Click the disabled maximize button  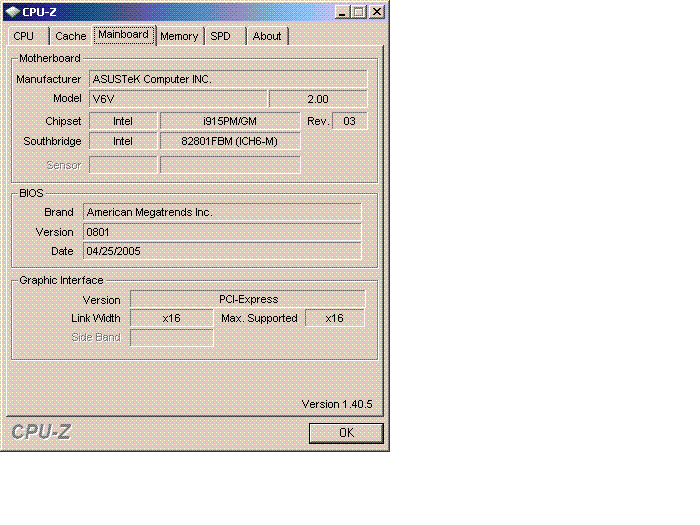[358, 12]
